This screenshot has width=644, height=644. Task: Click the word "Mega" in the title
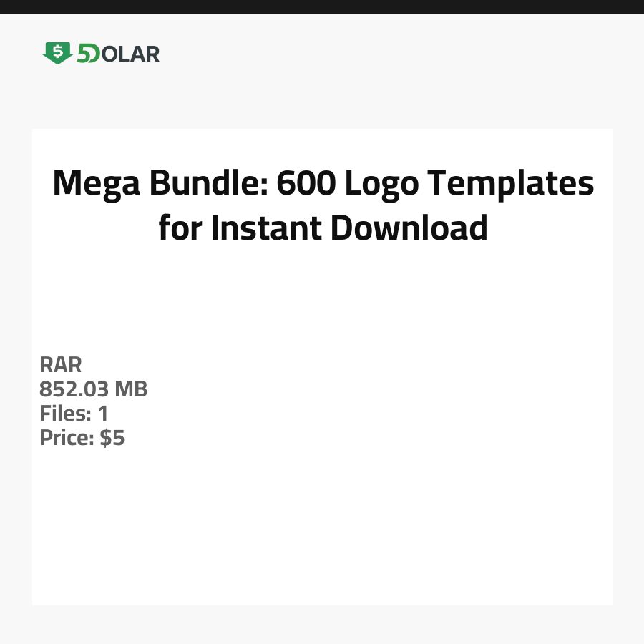96,184
